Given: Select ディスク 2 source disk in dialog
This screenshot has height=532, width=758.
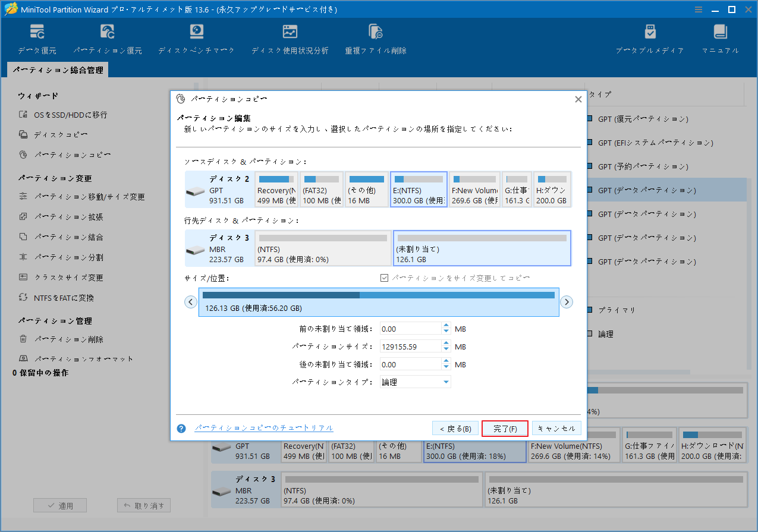Looking at the screenshot, I should [x=219, y=189].
